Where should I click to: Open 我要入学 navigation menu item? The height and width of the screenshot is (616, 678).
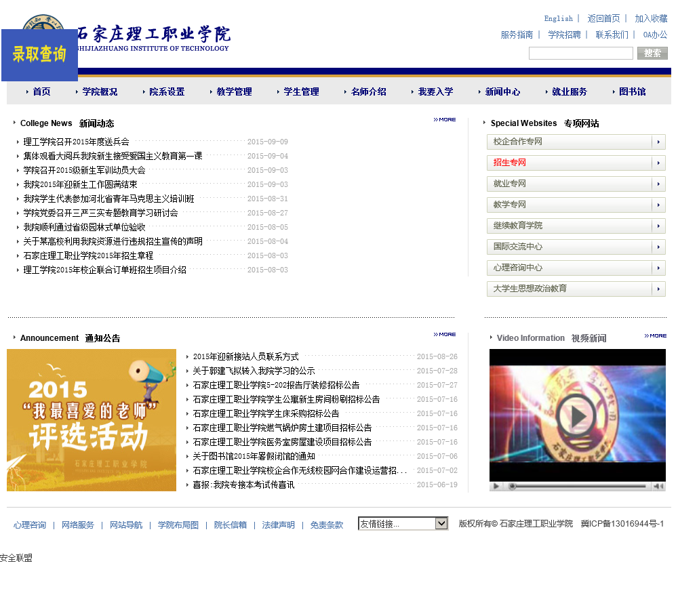coord(436,91)
